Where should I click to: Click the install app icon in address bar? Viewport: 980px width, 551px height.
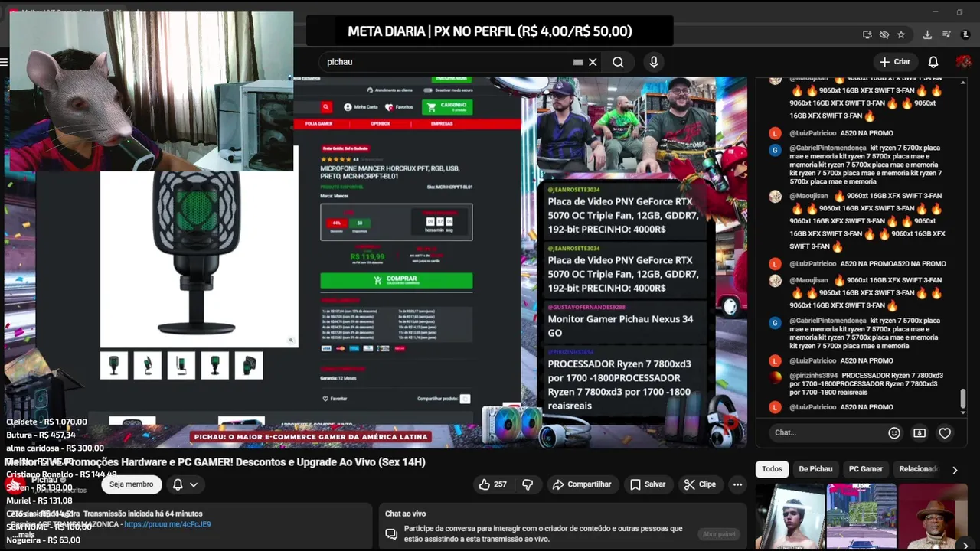click(x=867, y=34)
